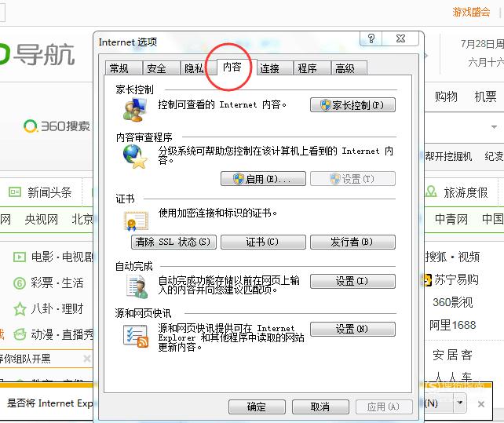The width and height of the screenshot is (504, 423).
Task: Switch to the 安全 tab
Action: click(161, 68)
